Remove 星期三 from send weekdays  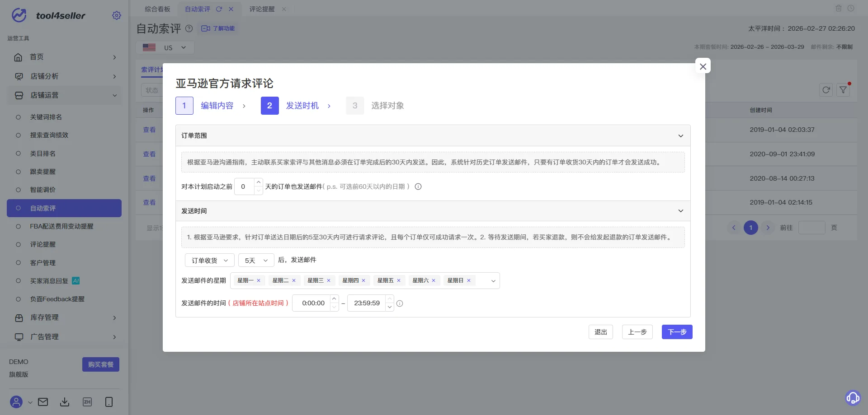click(x=329, y=280)
